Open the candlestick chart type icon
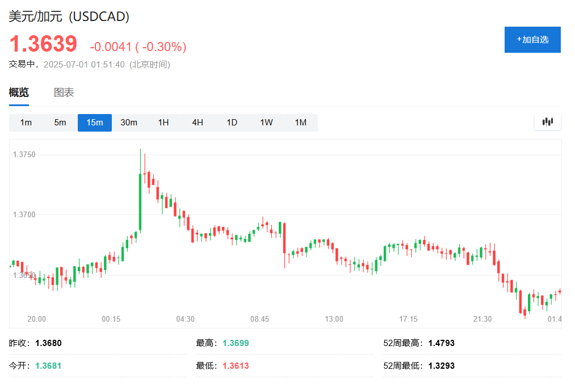This screenshot has height=392, width=575. [548, 121]
